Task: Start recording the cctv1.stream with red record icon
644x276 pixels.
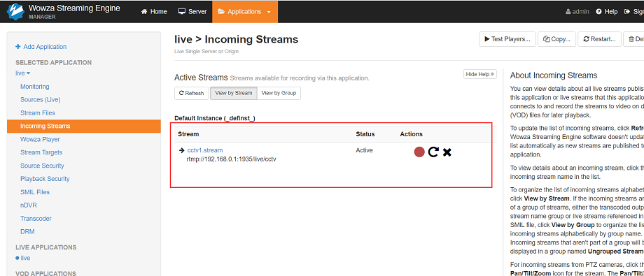Action: point(419,152)
